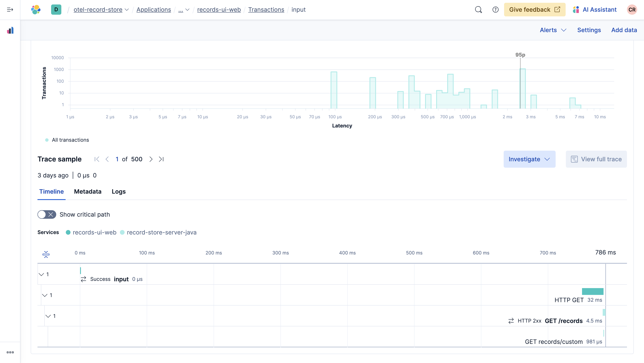Open the Give feedback link
This screenshot has width=644, height=363.
click(535, 10)
